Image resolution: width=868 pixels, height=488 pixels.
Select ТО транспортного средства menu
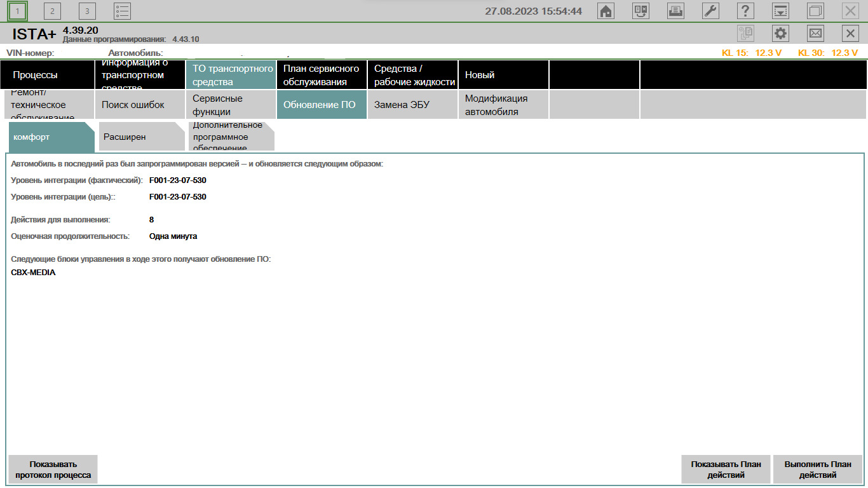(231, 75)
